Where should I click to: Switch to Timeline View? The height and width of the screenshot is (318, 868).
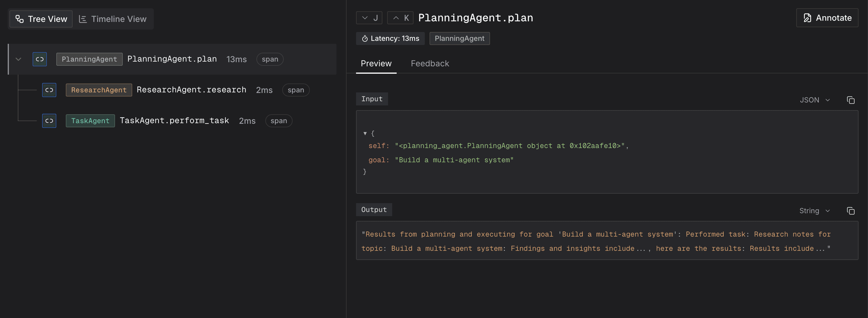click(113, 19)
